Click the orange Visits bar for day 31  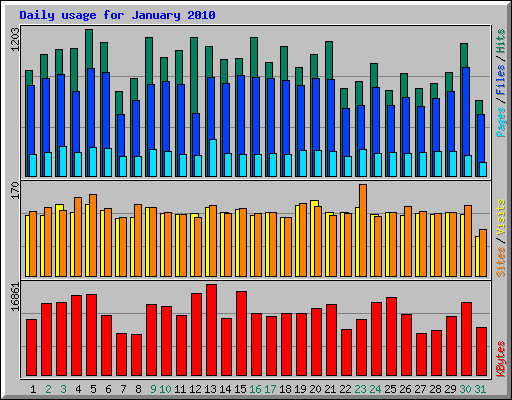coord(483,253)
